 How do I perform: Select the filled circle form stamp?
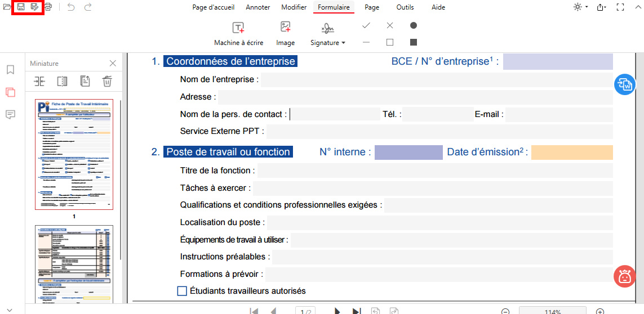click(x=414, y=25)
